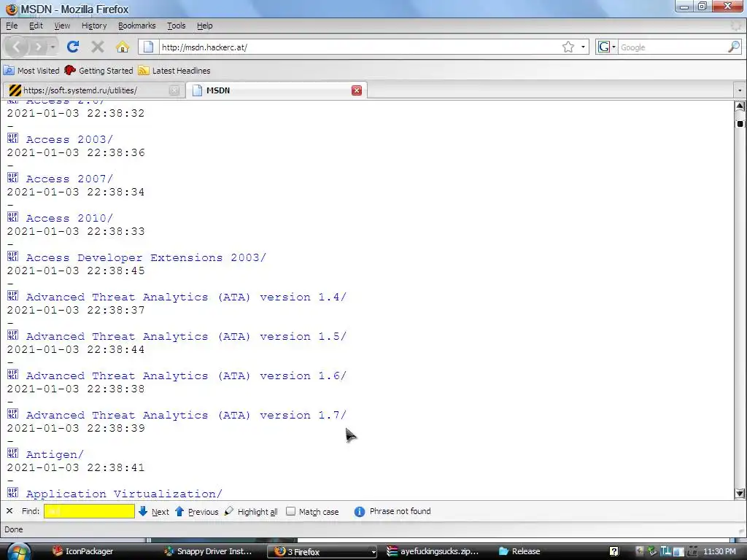Click folder icon beside Antigen/

13,454
